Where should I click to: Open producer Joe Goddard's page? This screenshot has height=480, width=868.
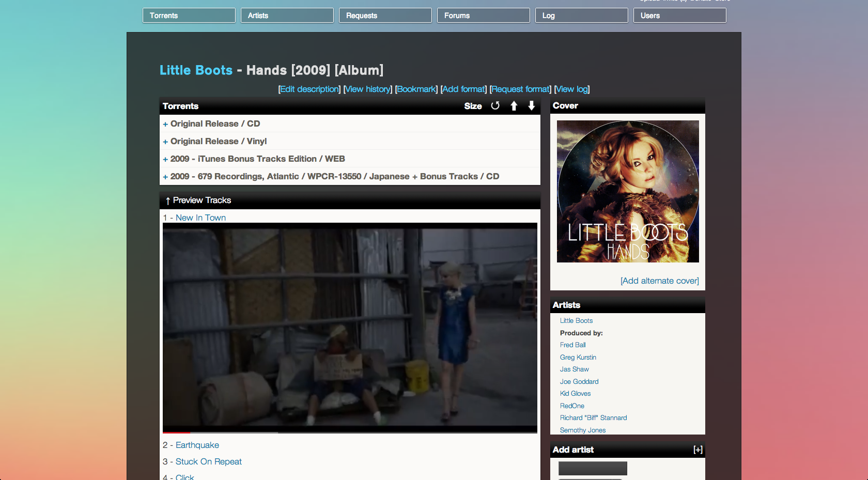pyautogui.click(x=579, y=382)
